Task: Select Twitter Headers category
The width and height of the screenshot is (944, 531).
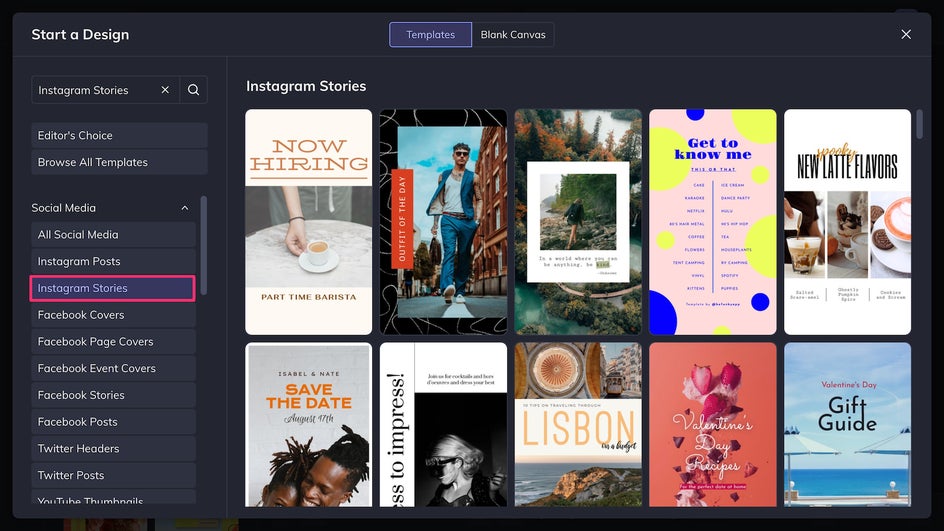Action: click(113, 449)
